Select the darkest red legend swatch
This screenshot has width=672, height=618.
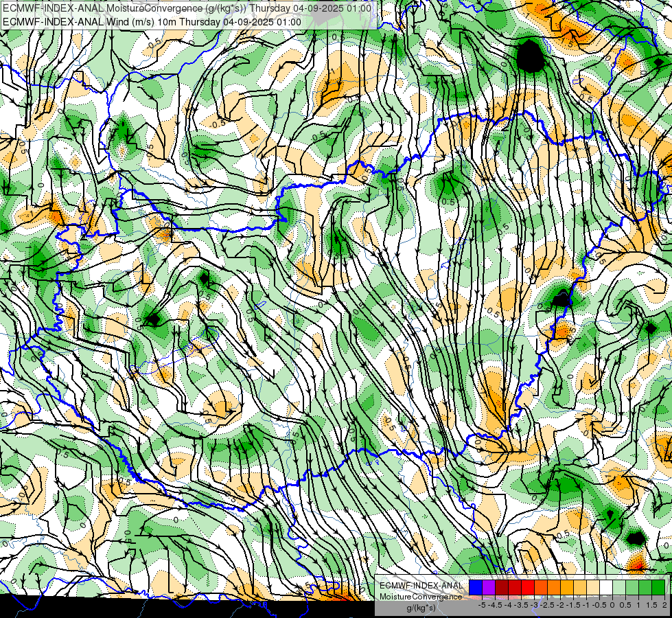(502, 588)
